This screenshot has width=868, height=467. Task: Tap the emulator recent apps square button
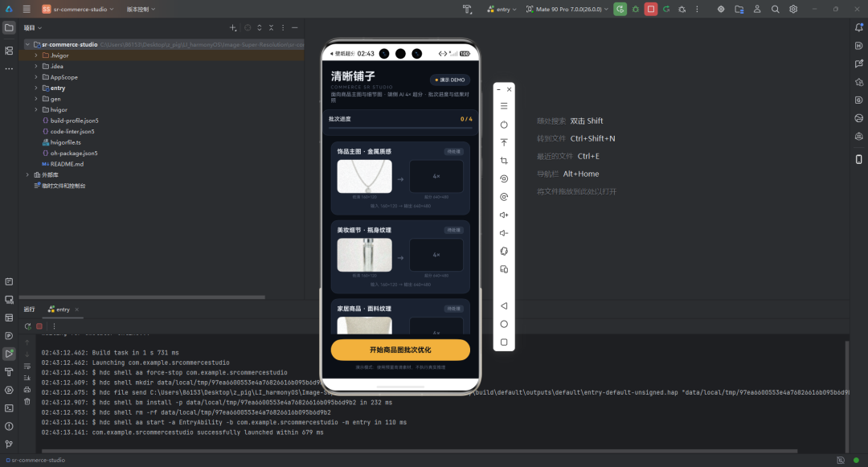click(504, 342)
